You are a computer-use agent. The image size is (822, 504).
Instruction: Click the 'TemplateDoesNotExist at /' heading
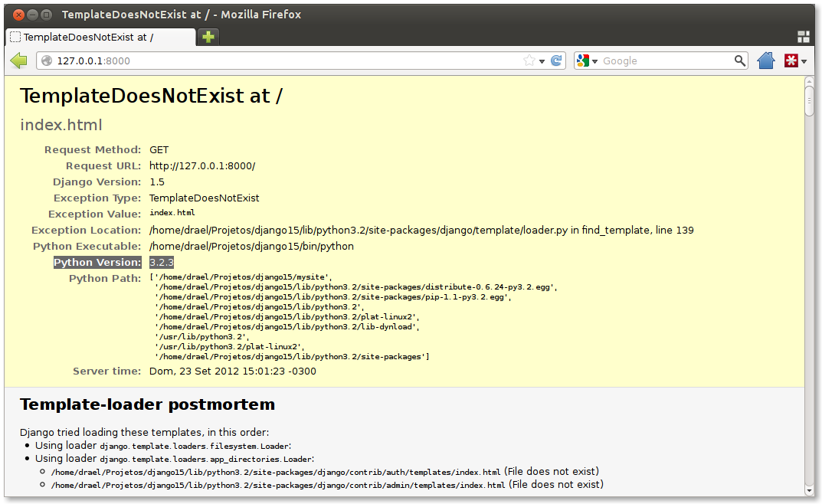151,96
